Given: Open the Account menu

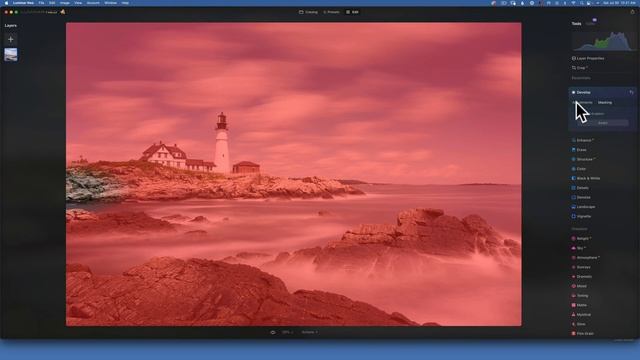Looking at the screenshot, I should [x=93, y=3].
